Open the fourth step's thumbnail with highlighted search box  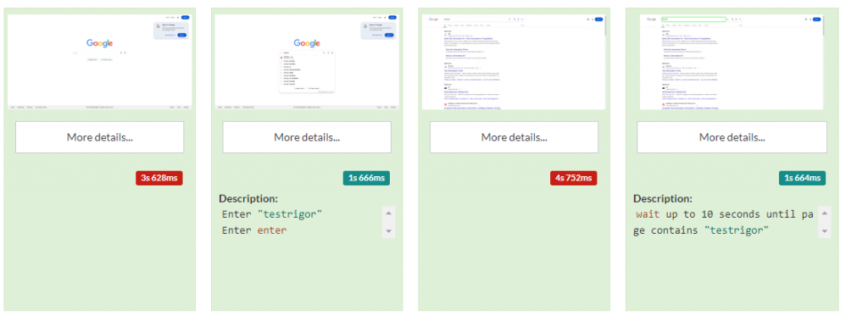click(732, 62)
